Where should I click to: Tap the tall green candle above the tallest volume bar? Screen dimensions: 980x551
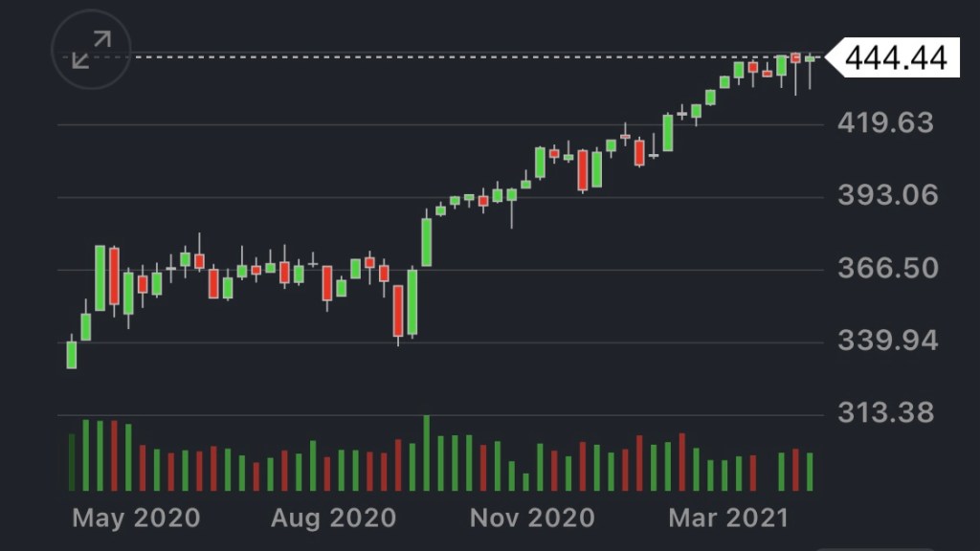point(426,242)
